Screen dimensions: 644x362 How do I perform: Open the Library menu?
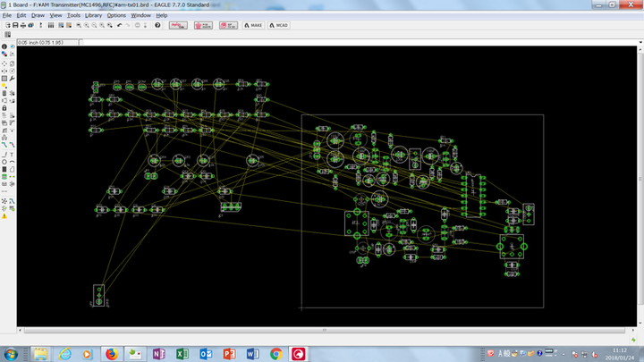[93, 15]
